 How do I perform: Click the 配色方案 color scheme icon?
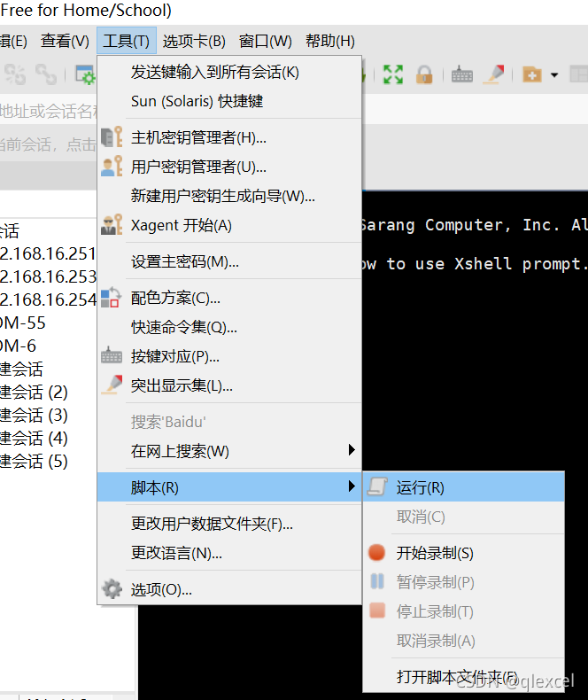point(111,298)
